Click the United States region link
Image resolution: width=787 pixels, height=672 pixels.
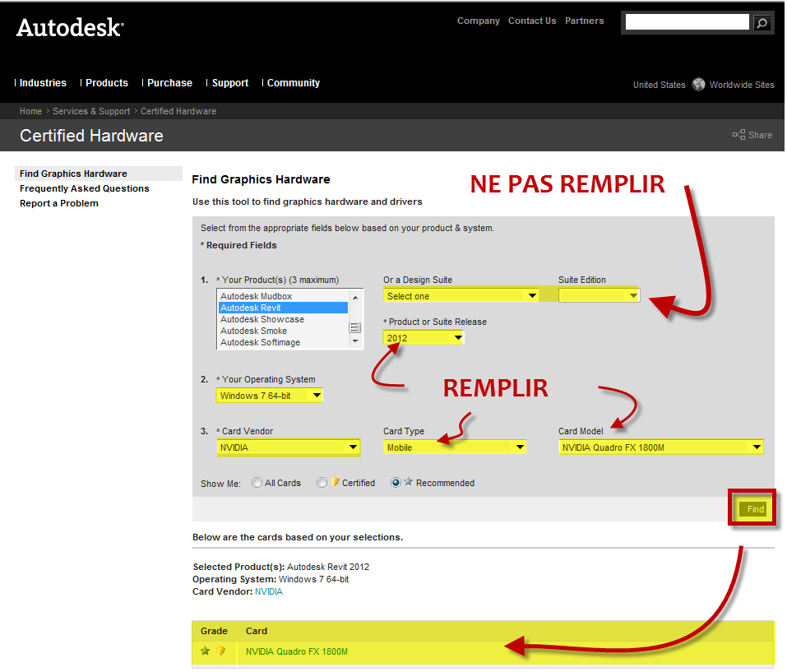pos(659,85)
